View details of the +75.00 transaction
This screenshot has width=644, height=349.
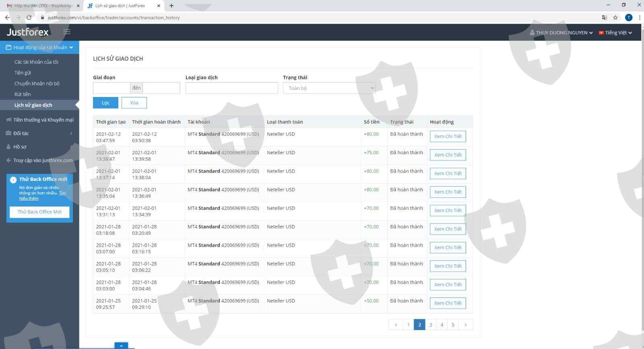(448, 155)
